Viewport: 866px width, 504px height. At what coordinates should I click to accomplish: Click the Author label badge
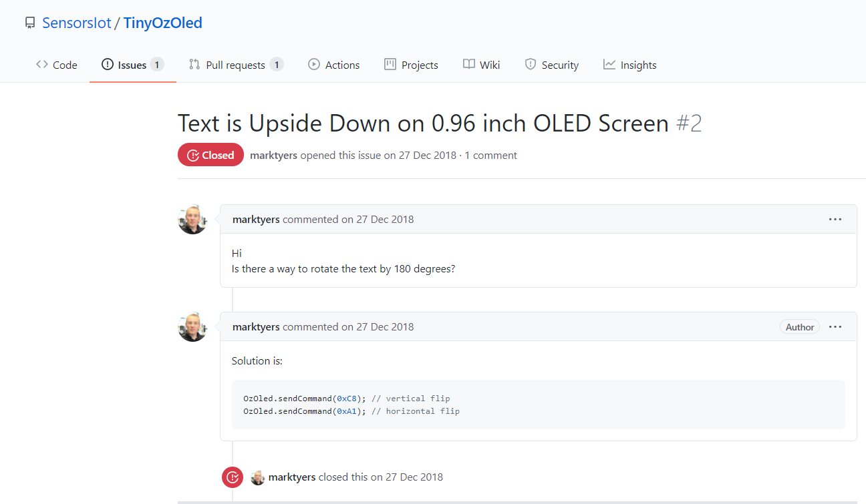[x=800, y=327]
